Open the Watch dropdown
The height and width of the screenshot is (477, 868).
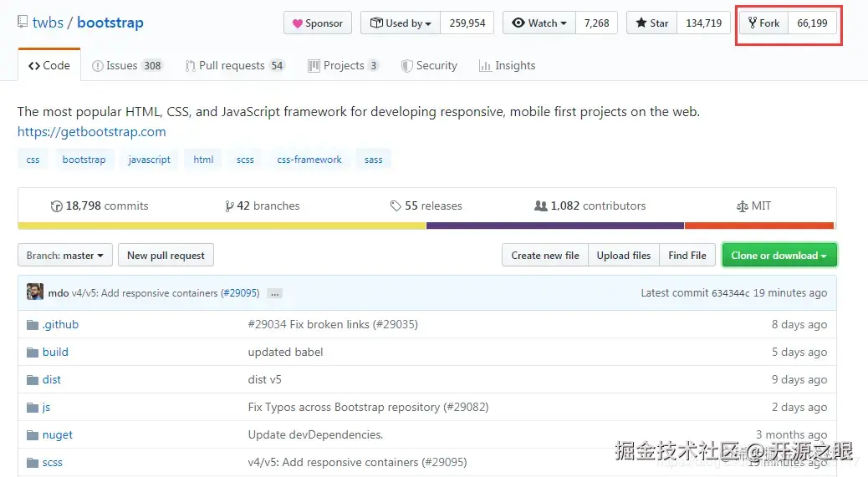(539, 23)
